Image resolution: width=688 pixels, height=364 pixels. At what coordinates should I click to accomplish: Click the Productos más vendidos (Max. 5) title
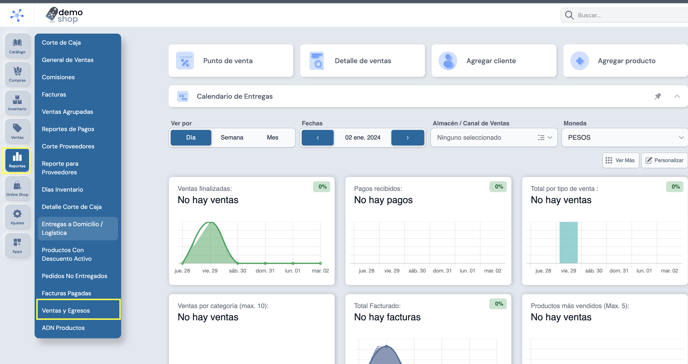click(580, 306)
